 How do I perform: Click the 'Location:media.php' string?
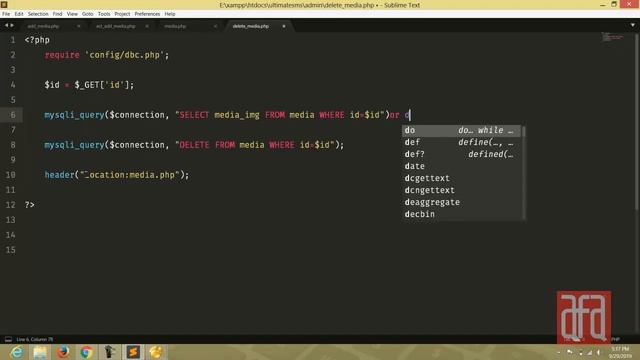point(130,175)
